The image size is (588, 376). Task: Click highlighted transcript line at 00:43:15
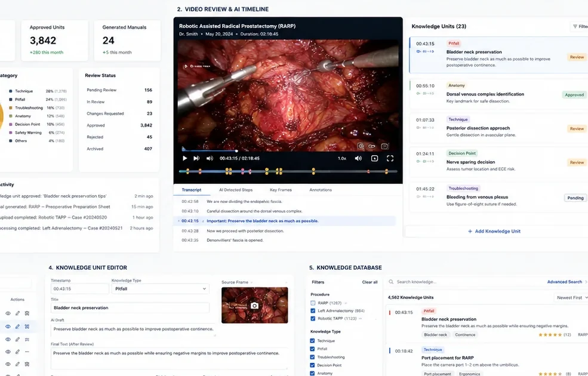pyautogui.click(x=287, y=221)
